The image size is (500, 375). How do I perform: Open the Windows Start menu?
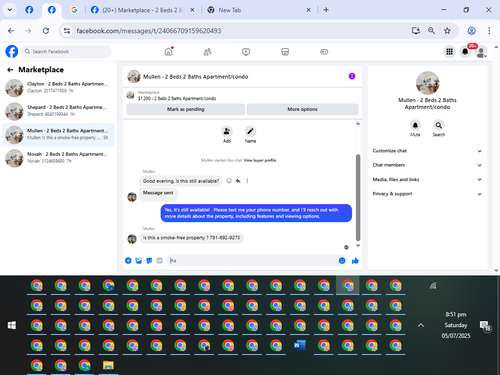tap(12, 325)
